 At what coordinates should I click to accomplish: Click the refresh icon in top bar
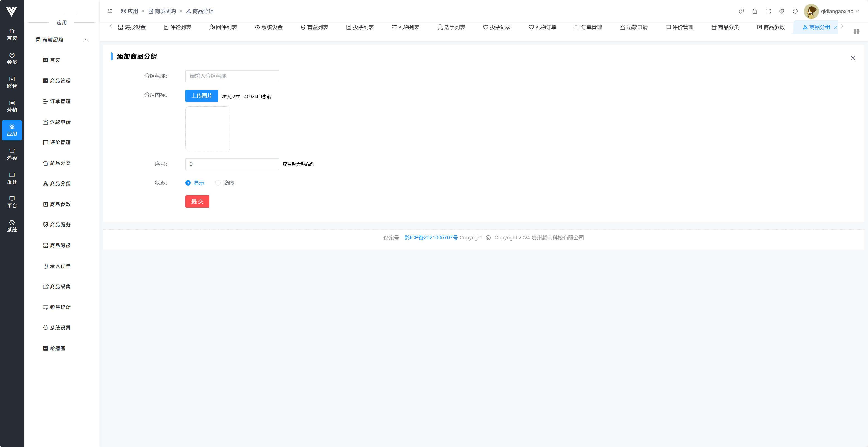(x=795, y=11)
